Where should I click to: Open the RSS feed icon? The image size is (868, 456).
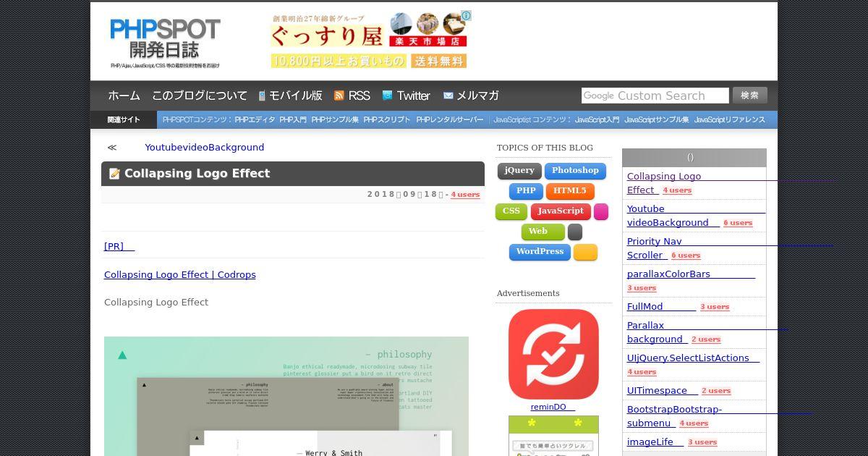pos(339,96)
